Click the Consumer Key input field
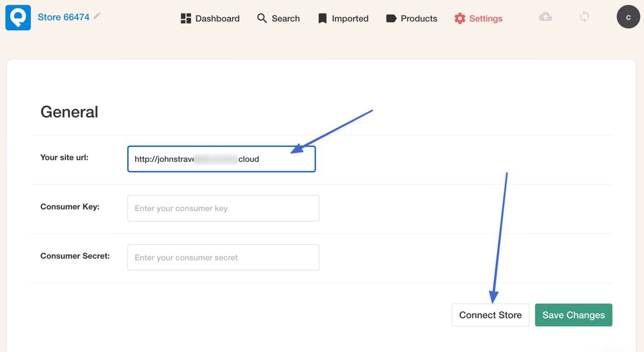Screen dimensions: 644x352 click(223, 208)
